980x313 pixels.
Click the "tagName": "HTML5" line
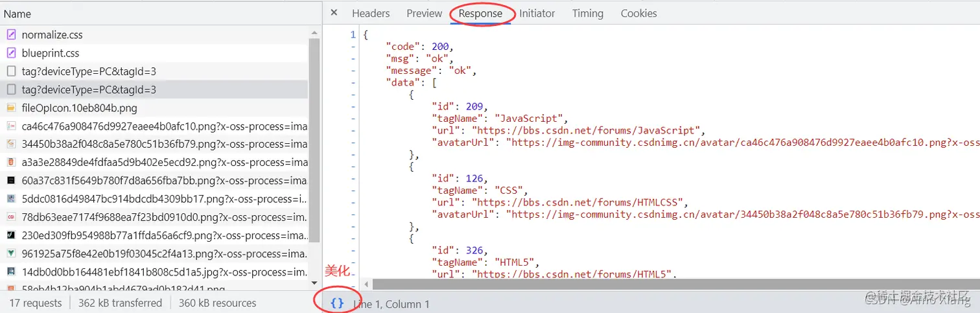pos(485,262)
